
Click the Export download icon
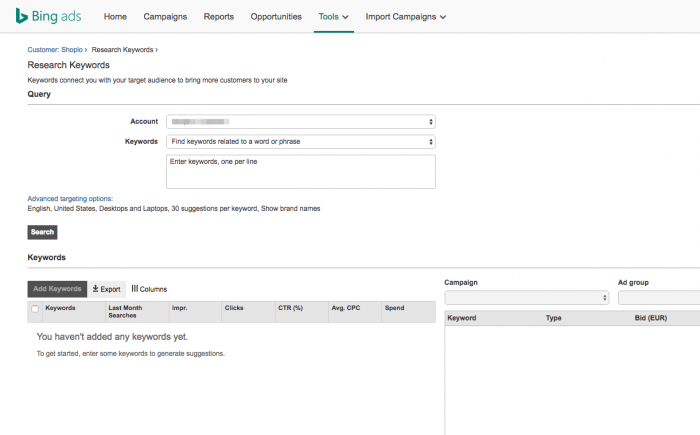(96, 289)
